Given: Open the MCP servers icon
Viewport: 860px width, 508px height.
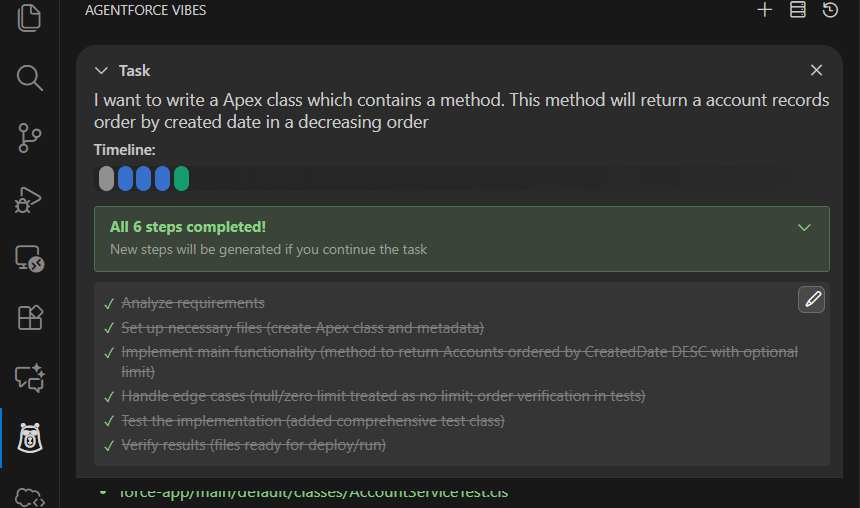Looking at the screenshot, I should click(x=797, y=10).
